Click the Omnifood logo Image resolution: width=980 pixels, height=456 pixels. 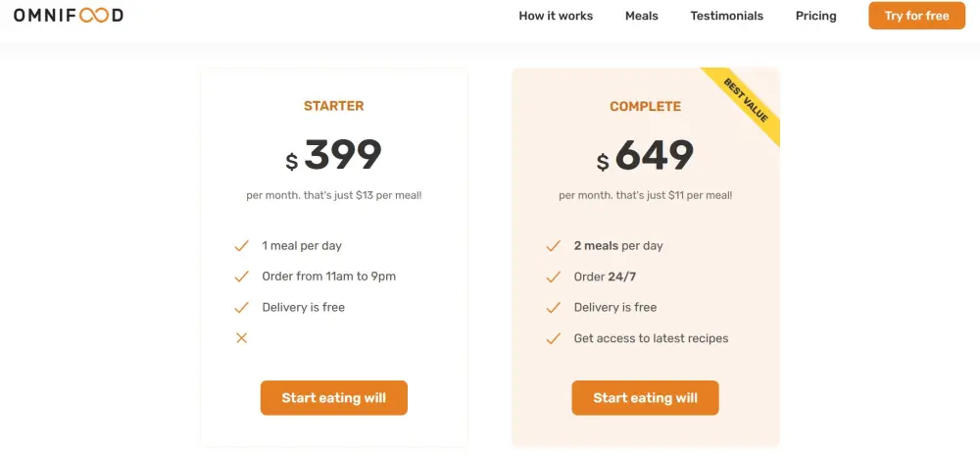point(69,16)
